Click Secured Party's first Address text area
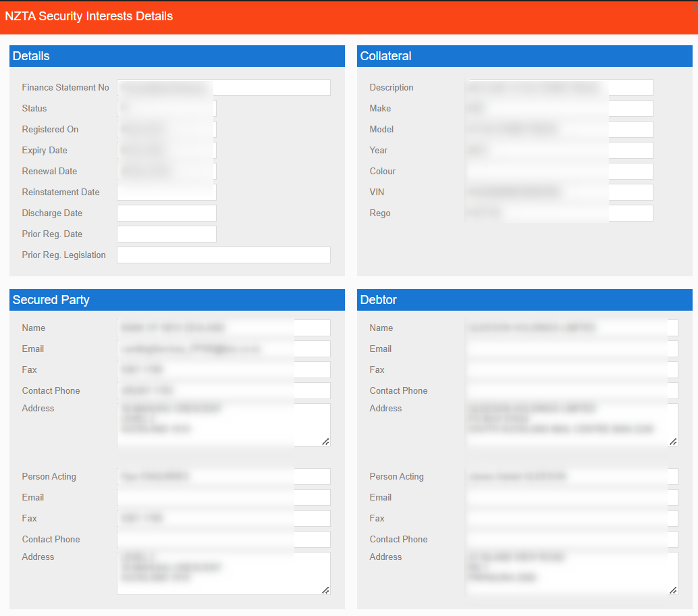Image resolution: width=698 pixels, height=616 pixels. tap(223, 425)
